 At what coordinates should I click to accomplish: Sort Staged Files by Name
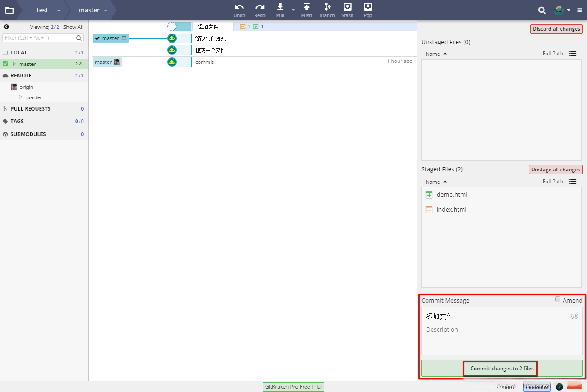pos(436,182)
